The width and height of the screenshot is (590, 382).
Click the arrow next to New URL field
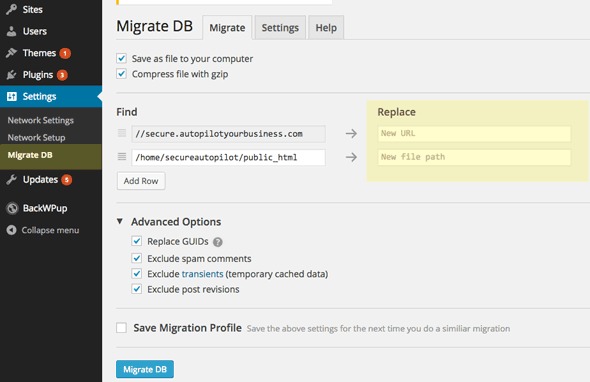pos(351,133)
